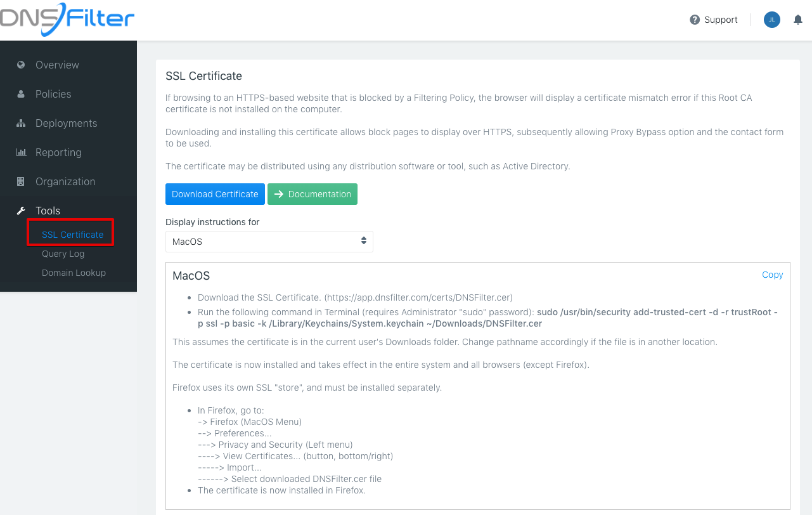
Task: Open Deployments section
Action: pos(67,123)
